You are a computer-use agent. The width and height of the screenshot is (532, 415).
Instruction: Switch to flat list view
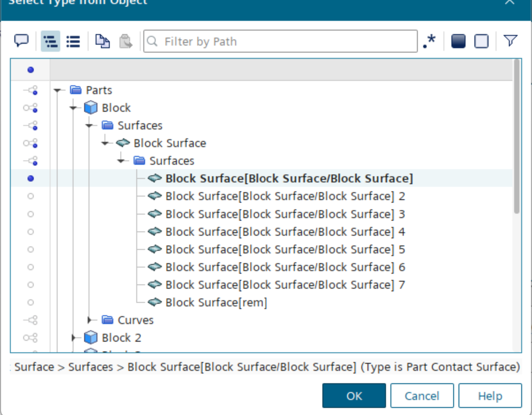coord(73,41)
